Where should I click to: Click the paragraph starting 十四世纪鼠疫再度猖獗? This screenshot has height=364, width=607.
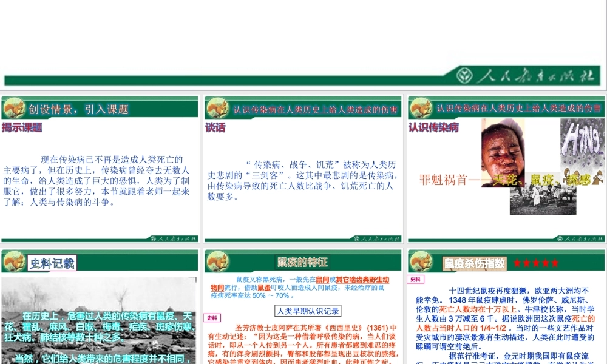(505, 318)
